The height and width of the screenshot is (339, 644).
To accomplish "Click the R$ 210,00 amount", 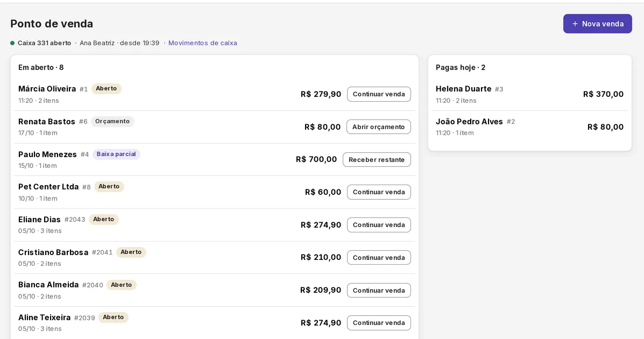I will tap(321, 257).
